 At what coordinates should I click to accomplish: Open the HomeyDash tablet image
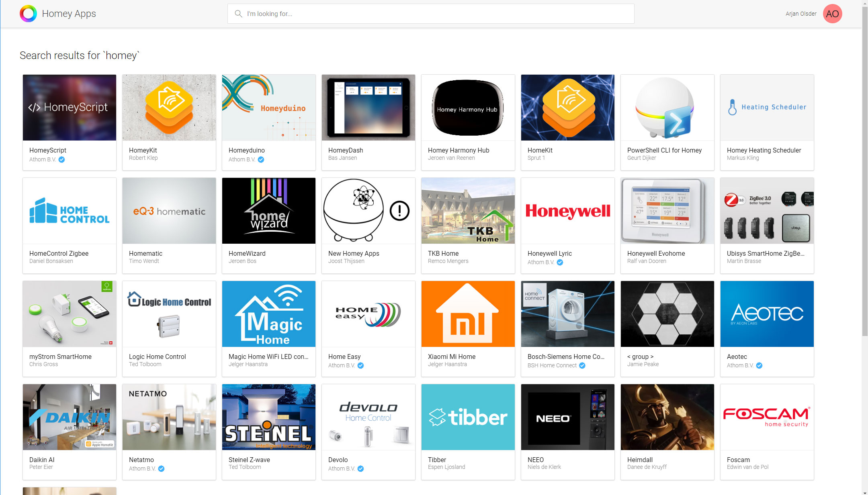[368, 108]
